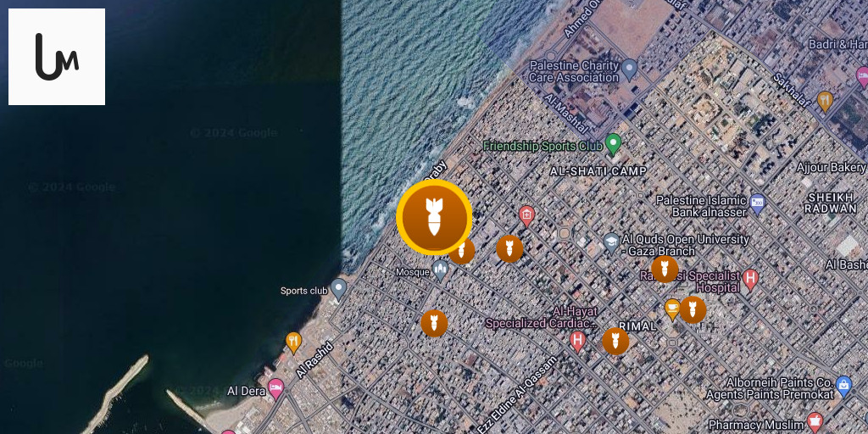Screen dimensions: 868x434
Task: Click the Sports club location pin
Action: tap(338, 289)
